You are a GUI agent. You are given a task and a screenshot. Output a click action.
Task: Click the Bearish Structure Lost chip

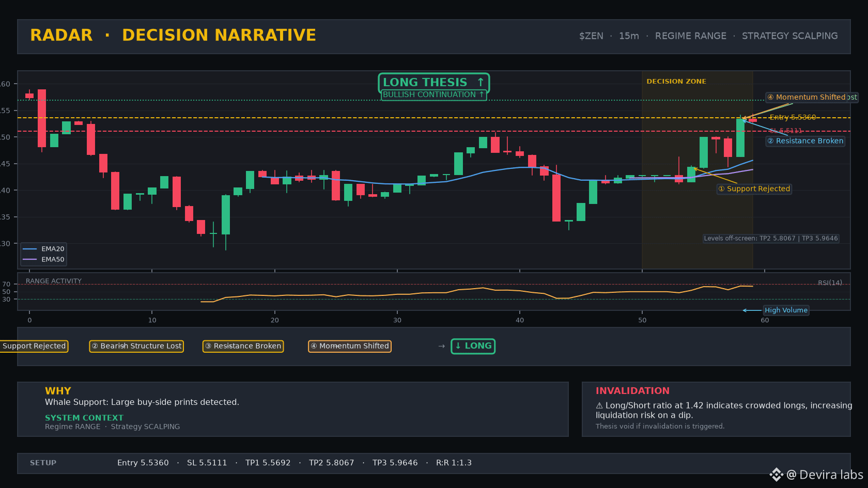136,346
